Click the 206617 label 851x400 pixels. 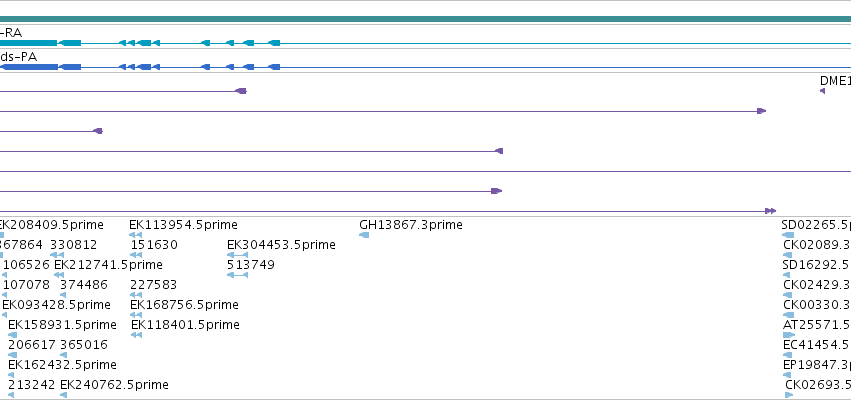[31, 345]
